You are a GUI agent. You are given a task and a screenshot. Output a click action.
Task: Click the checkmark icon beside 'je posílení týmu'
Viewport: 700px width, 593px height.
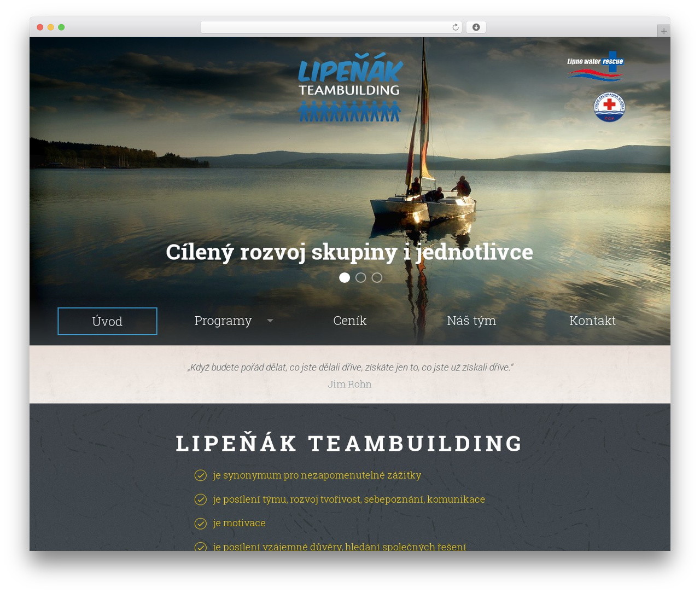(x=201, y=499)
